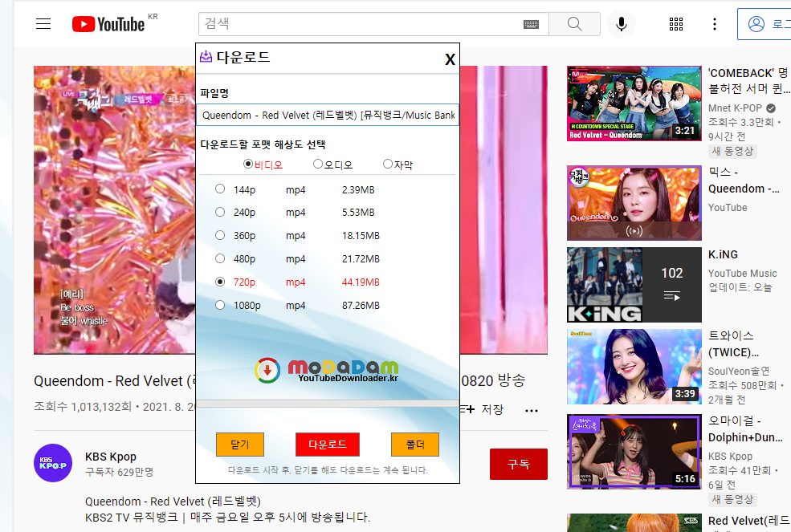Click the Modadam YouTubeDownloader.kr logo
Viewport: 791px width, 532px height.
(x=327, y=371)
